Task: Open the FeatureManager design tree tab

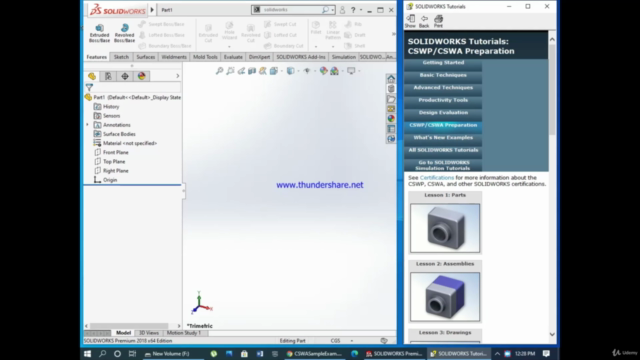Action: click(x=92, y=76)
